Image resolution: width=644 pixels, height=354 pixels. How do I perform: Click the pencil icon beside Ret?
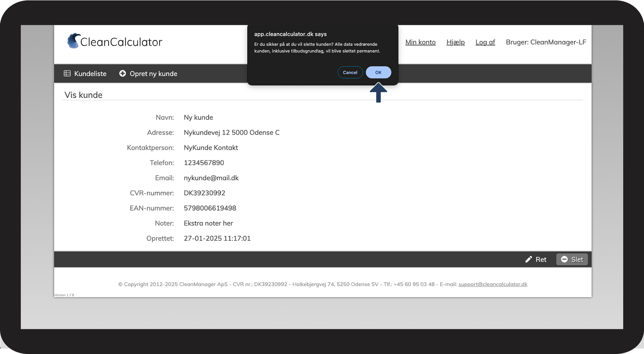pyautogui.click(x=528, y=260)
